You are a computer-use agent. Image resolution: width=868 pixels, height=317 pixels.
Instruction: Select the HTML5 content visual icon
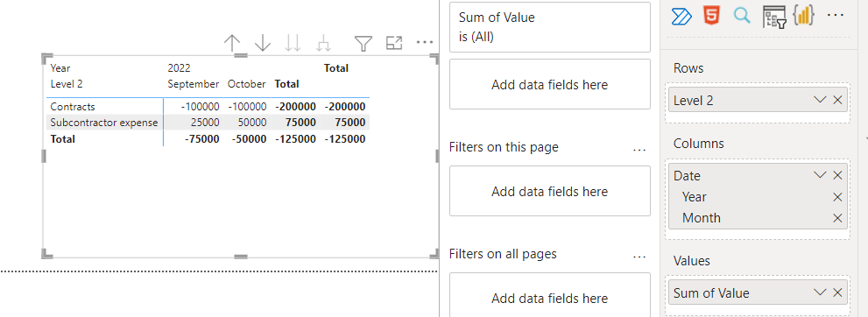click(711, 16)
